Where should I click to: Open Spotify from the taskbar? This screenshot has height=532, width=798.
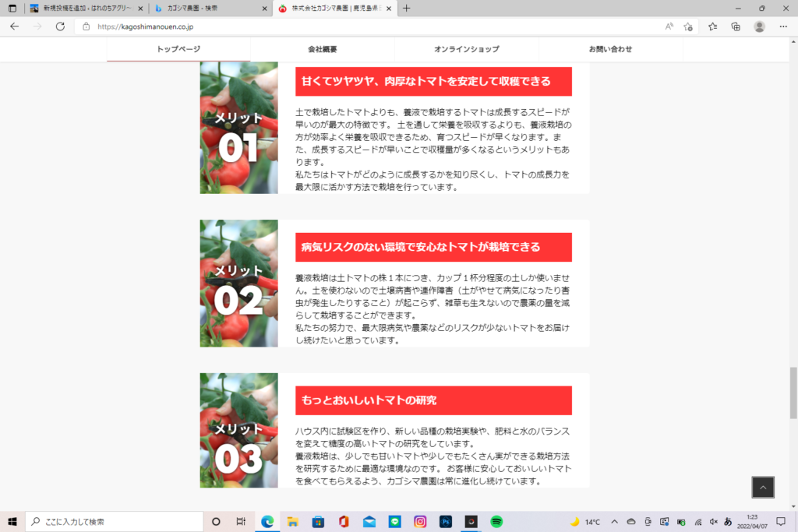point(496,521)
